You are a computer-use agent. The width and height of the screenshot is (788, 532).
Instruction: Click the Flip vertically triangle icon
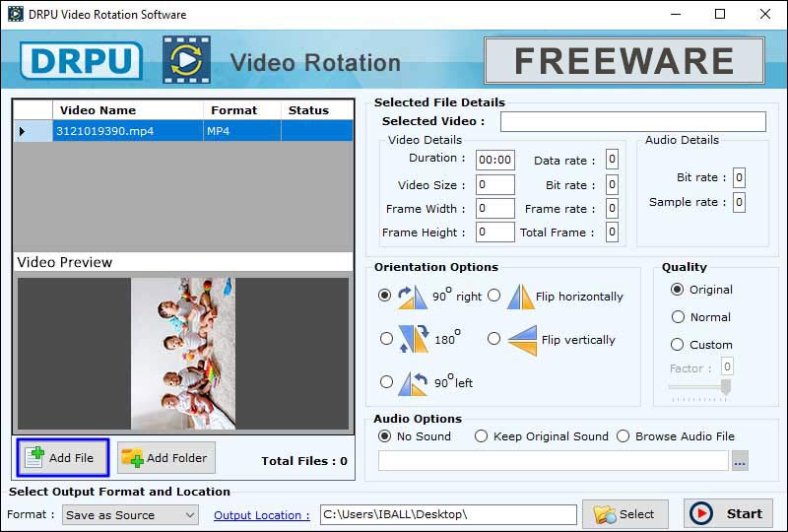click(x=523, y=340)
